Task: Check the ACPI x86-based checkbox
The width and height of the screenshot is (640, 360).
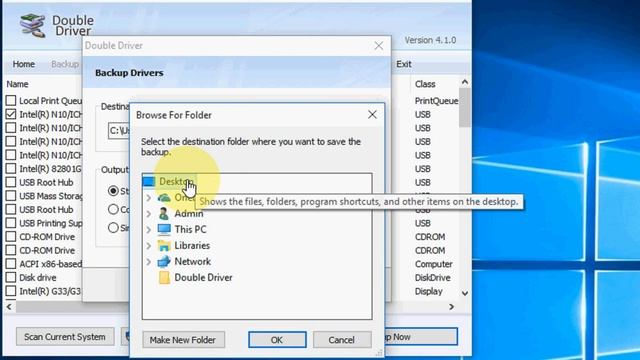Action: coord(11,264)
